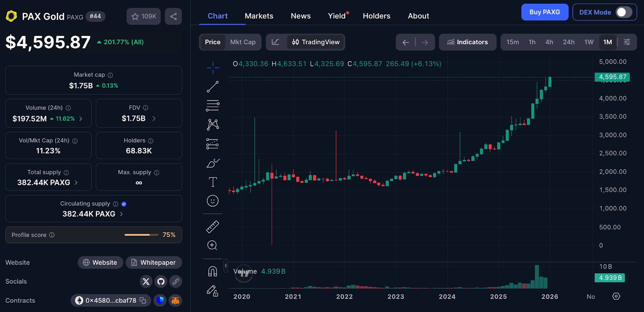Click the 201.77% (All) price change
Screen dimensions: 644x312
[120, 42]
